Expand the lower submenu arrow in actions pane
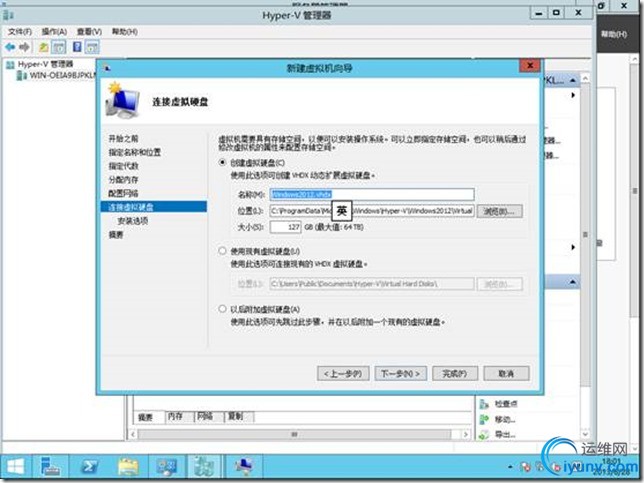The width and height of the screenshot is (644, 483). [573, 247]
